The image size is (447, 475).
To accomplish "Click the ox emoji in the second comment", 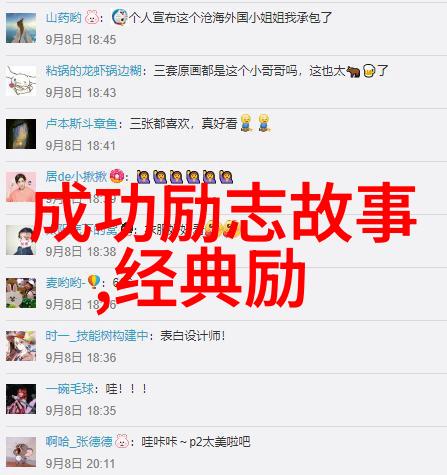I will (353, 71).
